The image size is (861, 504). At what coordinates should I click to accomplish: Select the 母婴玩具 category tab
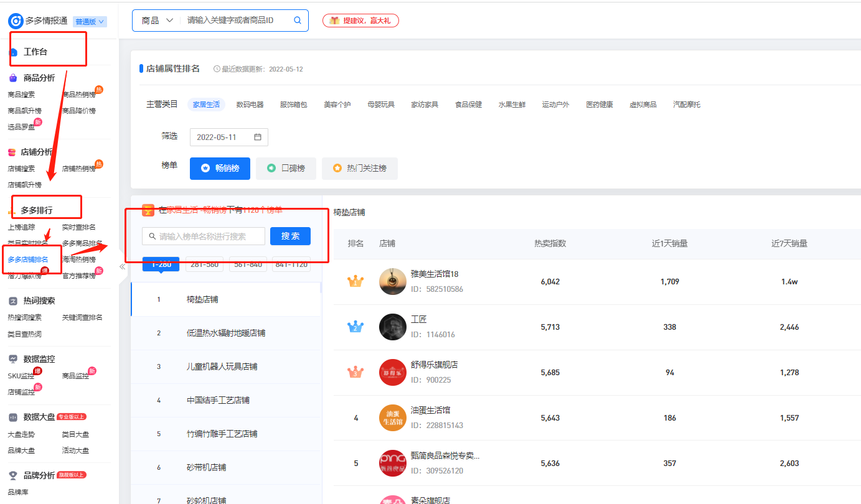[381, 105]
